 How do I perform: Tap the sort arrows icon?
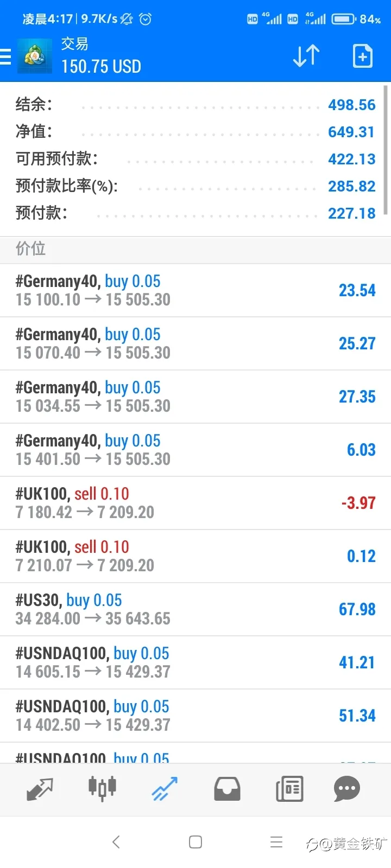(x=306, y=56)
